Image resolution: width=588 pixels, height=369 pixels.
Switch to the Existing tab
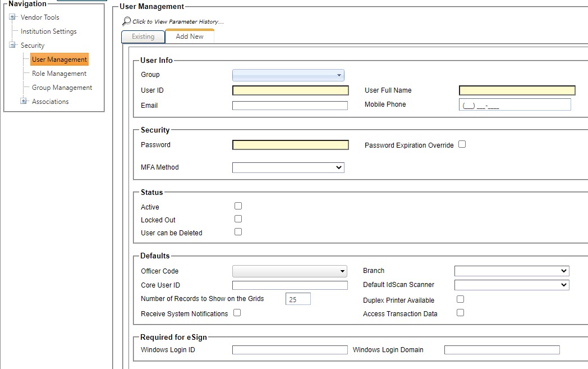coord(143,36)
